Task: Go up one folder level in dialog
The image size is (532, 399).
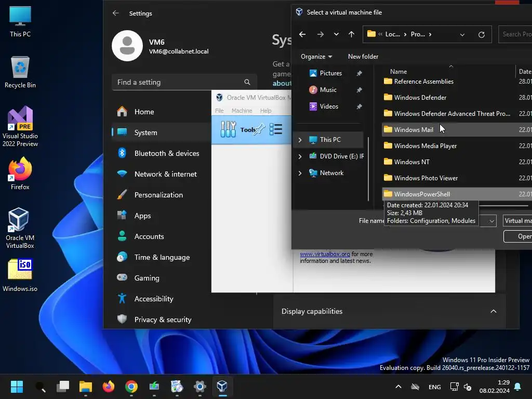Action: pyautogui.click(x=352, y=34)
